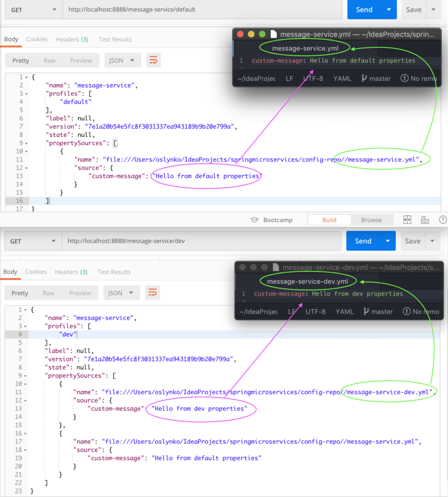Select Raw view in default response

tap(50, 61)
